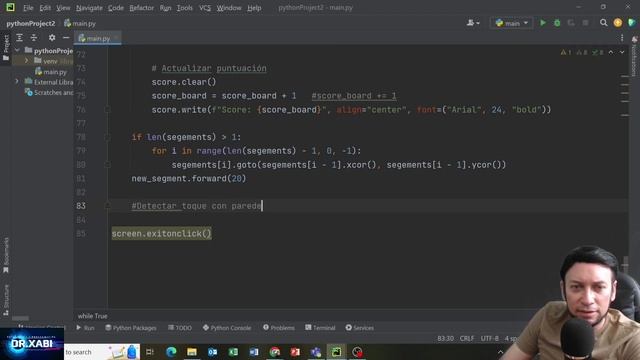
Task: Toggle the Structure tool window
Action: coord(6,300)
